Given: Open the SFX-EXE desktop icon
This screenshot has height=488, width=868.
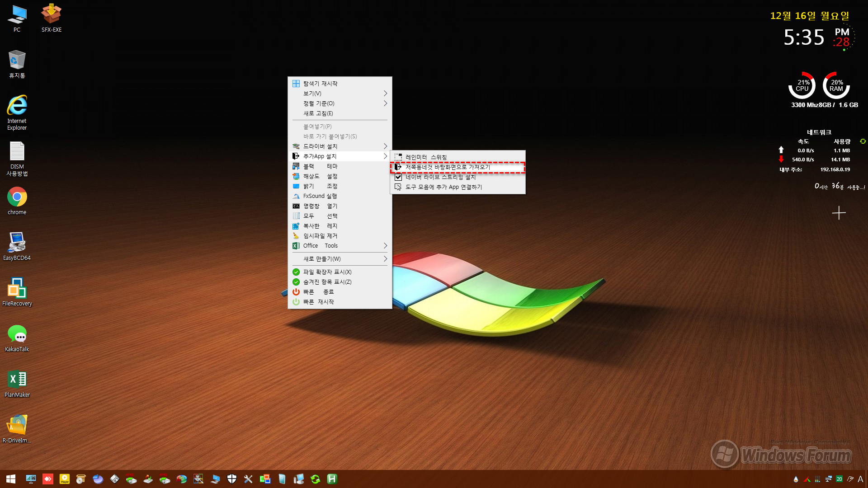Looking at the screenshot, I should click(51, 19).
